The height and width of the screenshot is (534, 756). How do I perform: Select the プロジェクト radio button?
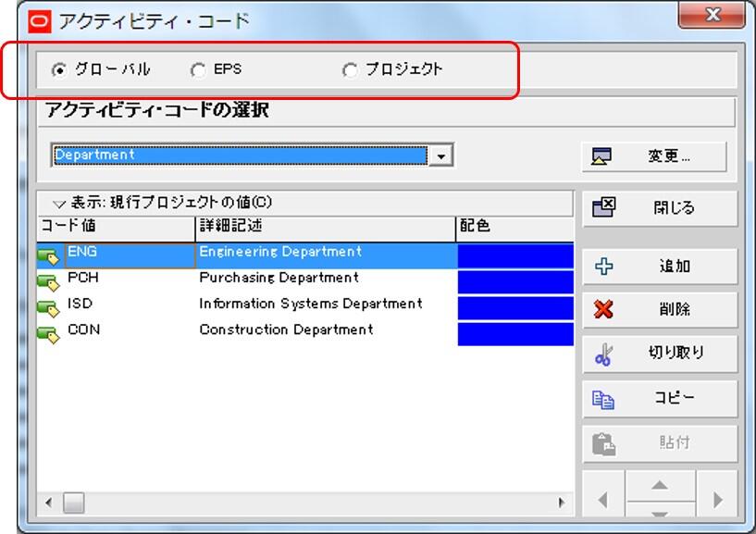point(350,70)
